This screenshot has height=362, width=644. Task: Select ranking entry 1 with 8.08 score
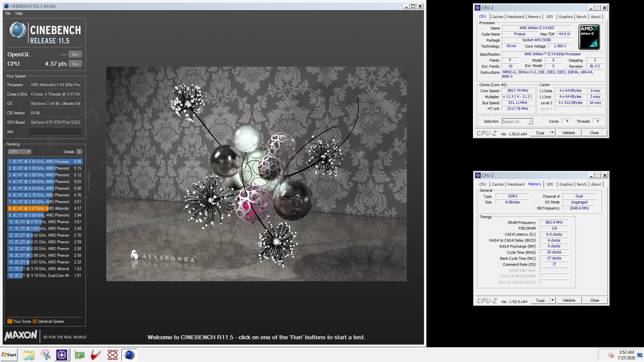click(45, 162)
